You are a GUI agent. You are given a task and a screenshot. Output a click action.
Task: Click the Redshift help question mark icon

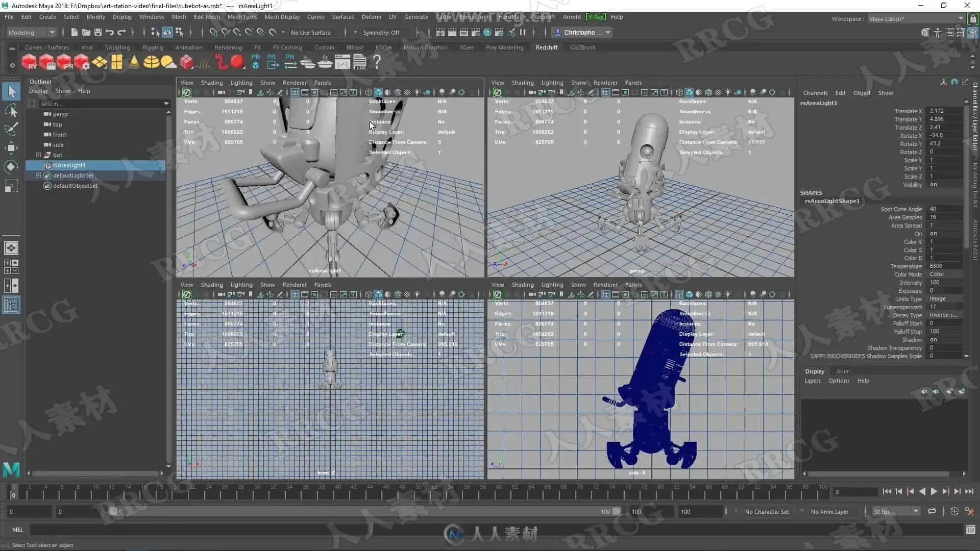[x=377, y=62]
